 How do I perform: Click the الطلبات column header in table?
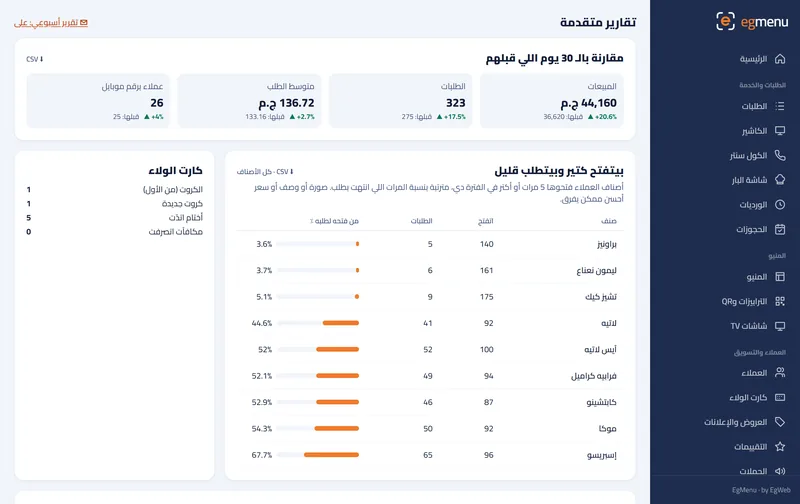click(x=421, y=221)
